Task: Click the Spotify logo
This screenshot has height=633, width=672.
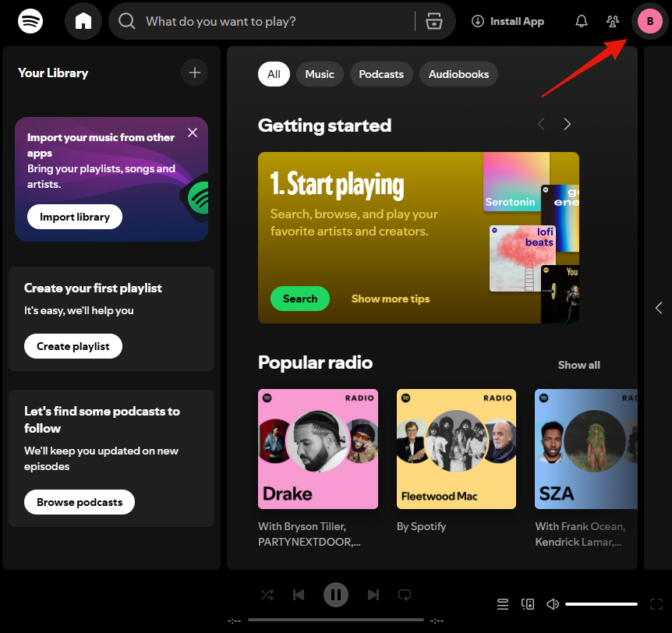Action: tap(30, 21)
